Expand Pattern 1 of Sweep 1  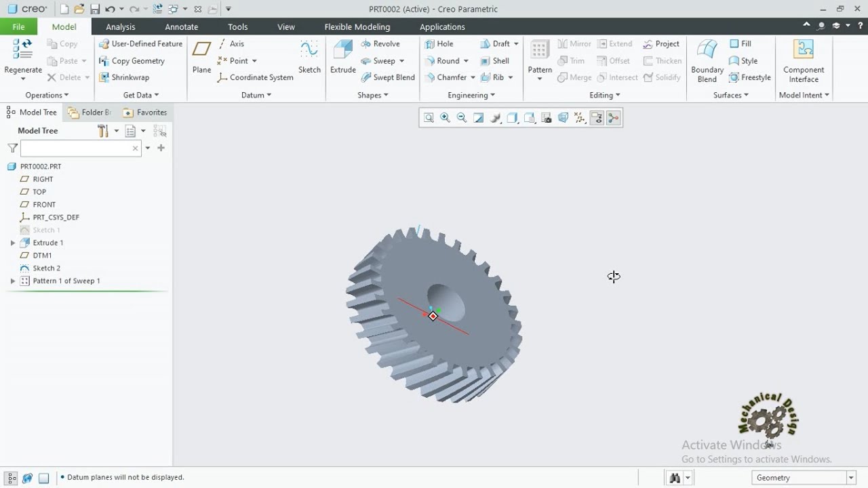click(12, 281)
